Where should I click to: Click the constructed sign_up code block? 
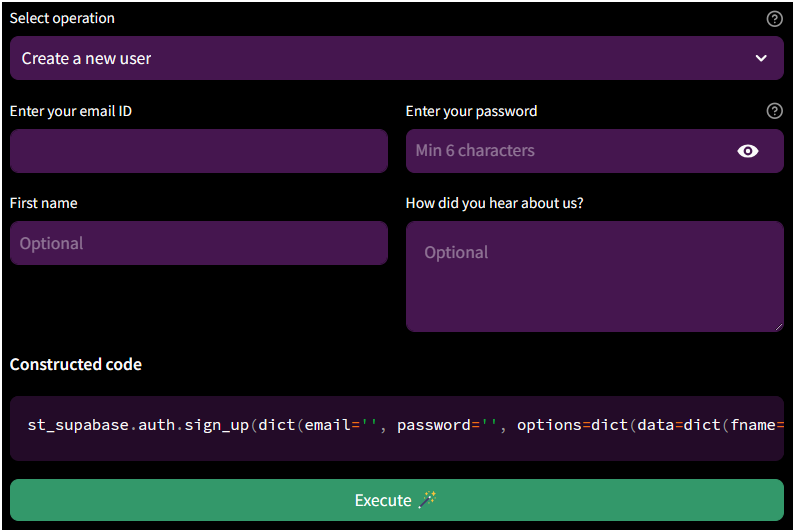[x=397, y=426]
